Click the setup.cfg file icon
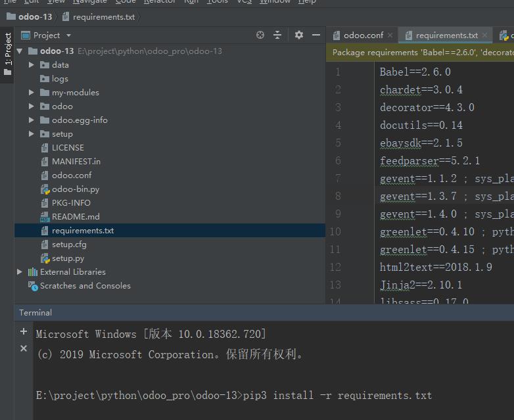514x420 pixels. 45,245
